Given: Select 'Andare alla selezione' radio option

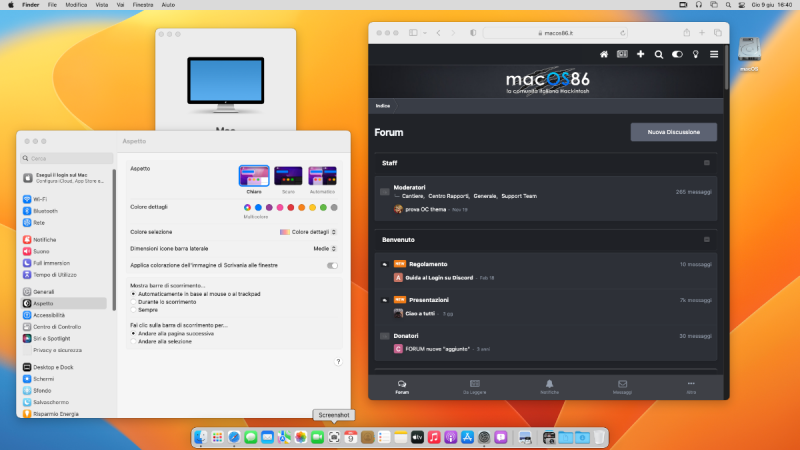Looking at the screenshot, I should tap(133, 341).
